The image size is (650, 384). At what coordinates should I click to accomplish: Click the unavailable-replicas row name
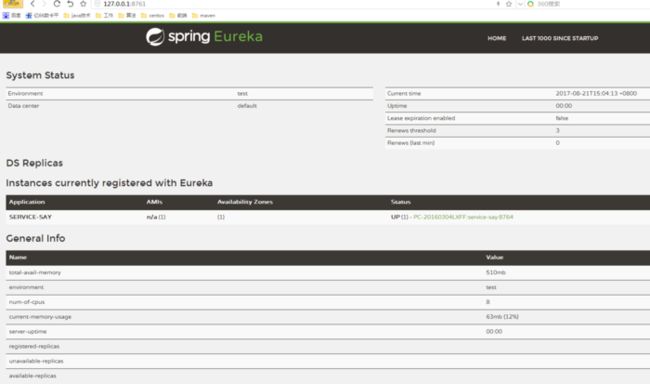pyautogui.click(x=36, y=361)
